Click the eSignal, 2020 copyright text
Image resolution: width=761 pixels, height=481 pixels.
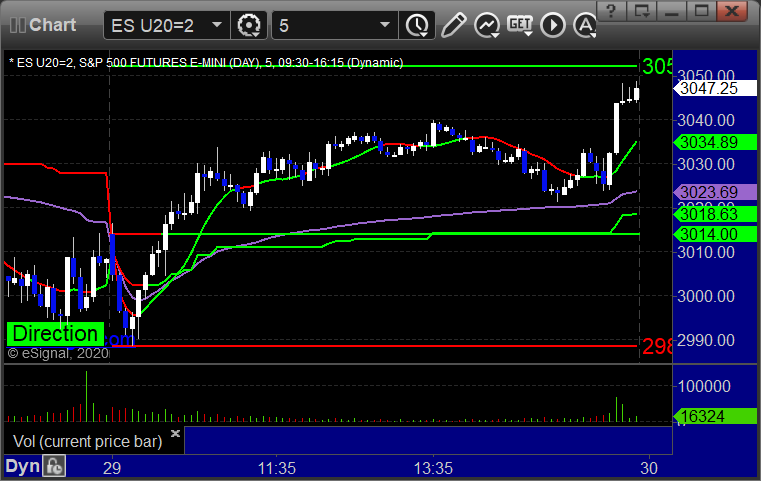point(58,353)
